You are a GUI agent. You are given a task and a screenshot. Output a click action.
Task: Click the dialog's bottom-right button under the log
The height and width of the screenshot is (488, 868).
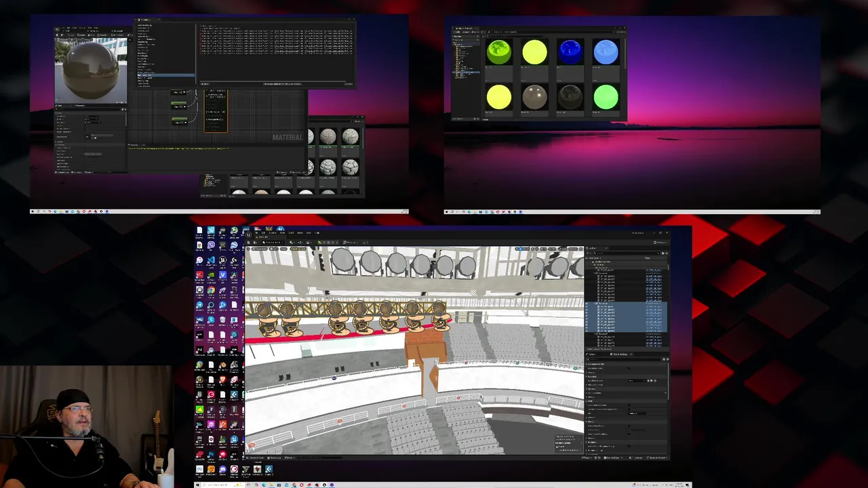tap(349, 84)
